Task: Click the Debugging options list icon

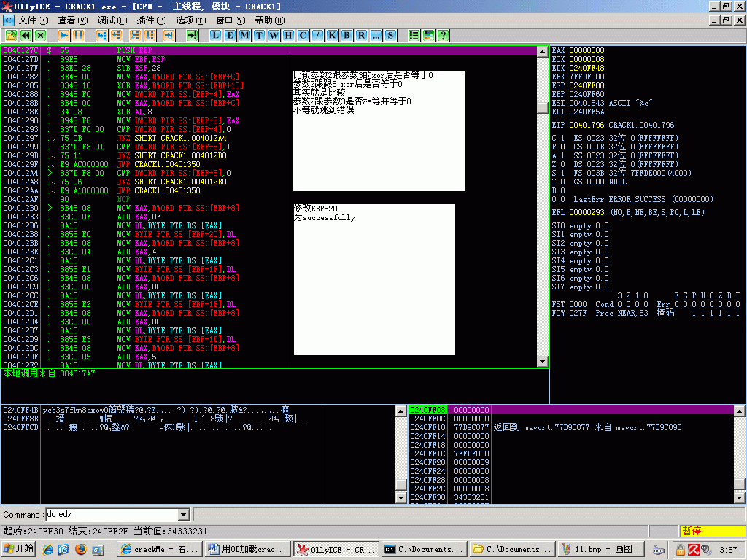Action: coord(414,35)
